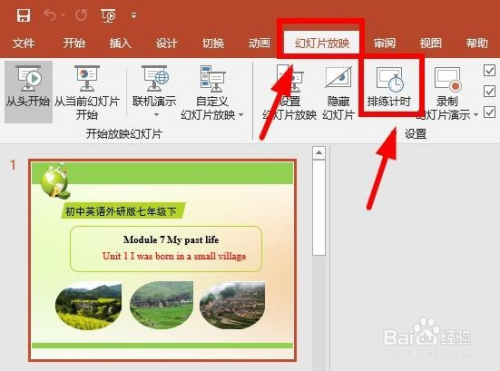Switch to the 切换 ribbon tab
Image resolution: width=500 pixels, height=371 pixels.
point(213,43)
